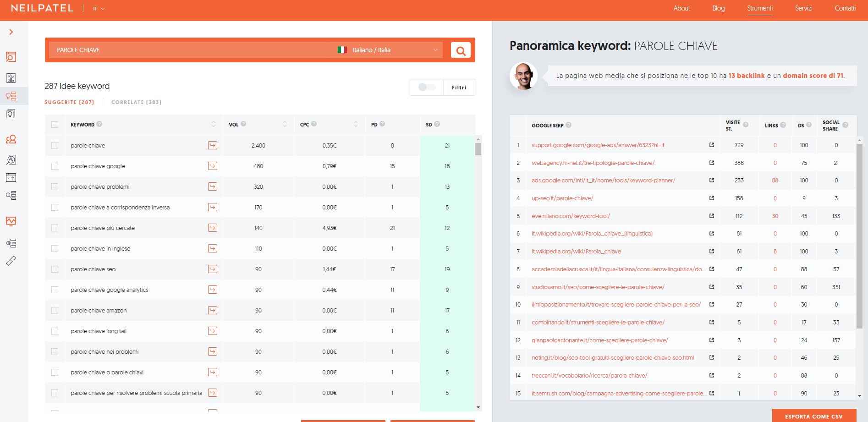Open the Contatti menu item
This screenshot has width=868, height=422.
point(845,8)
